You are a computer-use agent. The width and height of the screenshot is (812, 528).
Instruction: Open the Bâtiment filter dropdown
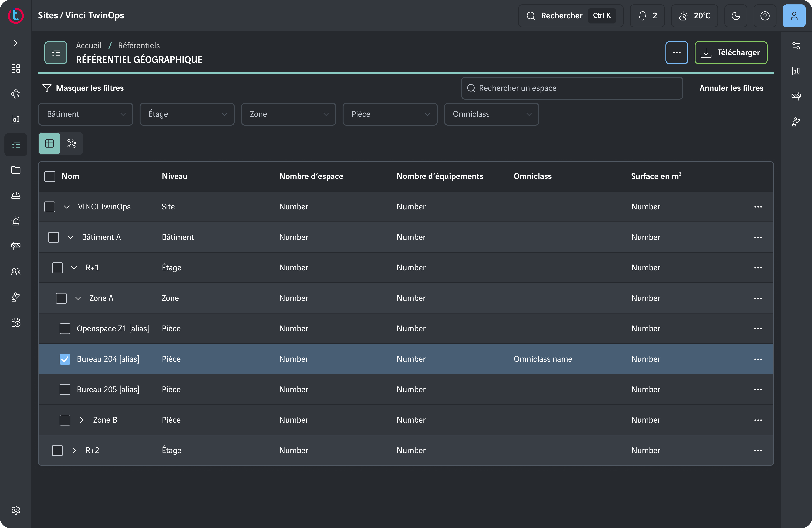coord(86,114)
